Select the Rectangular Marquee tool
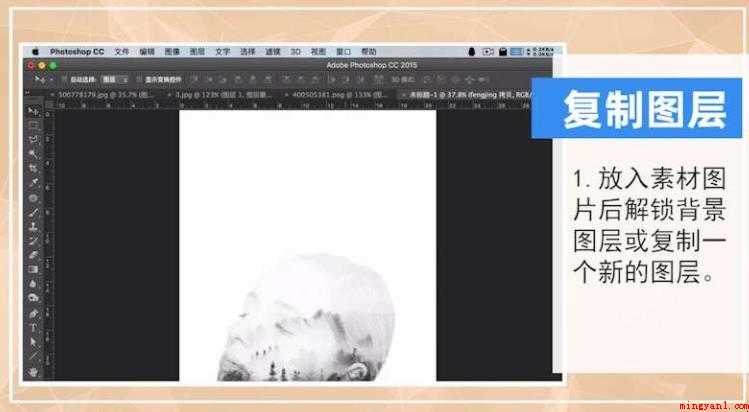This screenshot has height=412, width=749. (x=34, y=126)
